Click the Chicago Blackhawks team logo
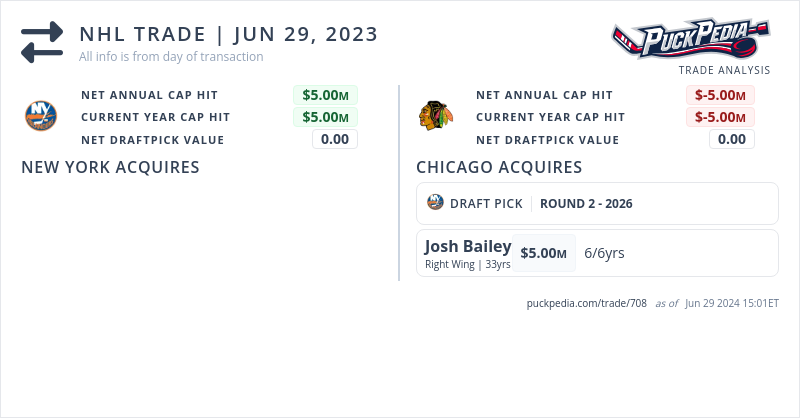 (435, 116)
